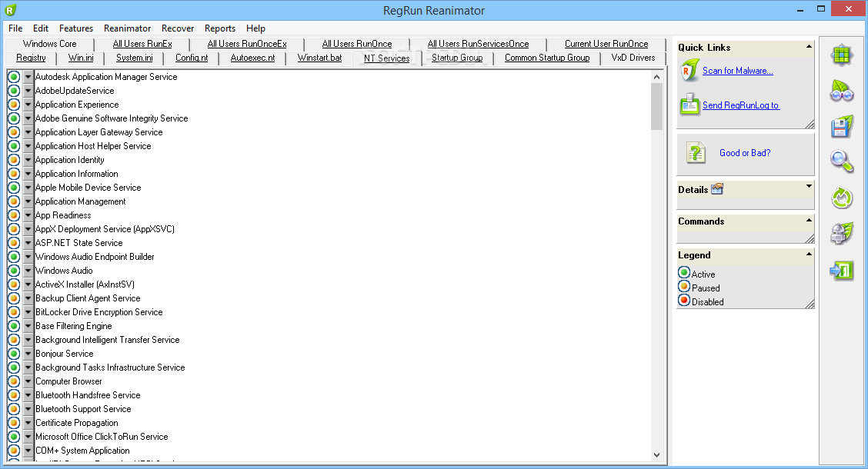
Task: Collapse the Commands panel
Action: pos(809,220)
